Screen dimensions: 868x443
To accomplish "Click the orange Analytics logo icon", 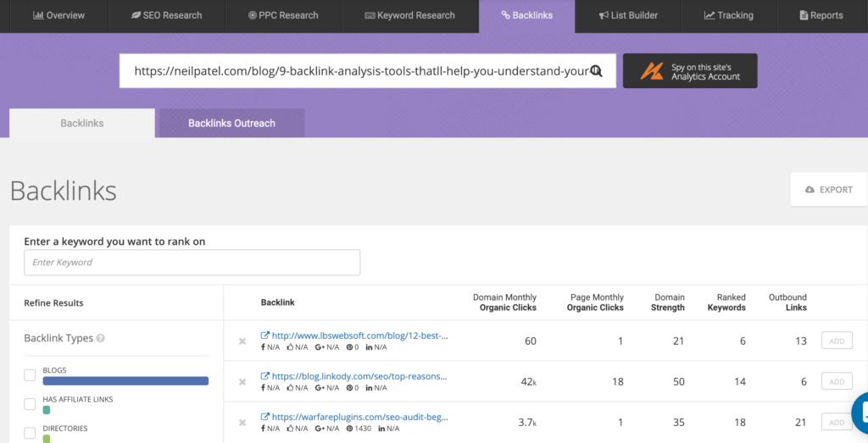I will click(652, 71).
